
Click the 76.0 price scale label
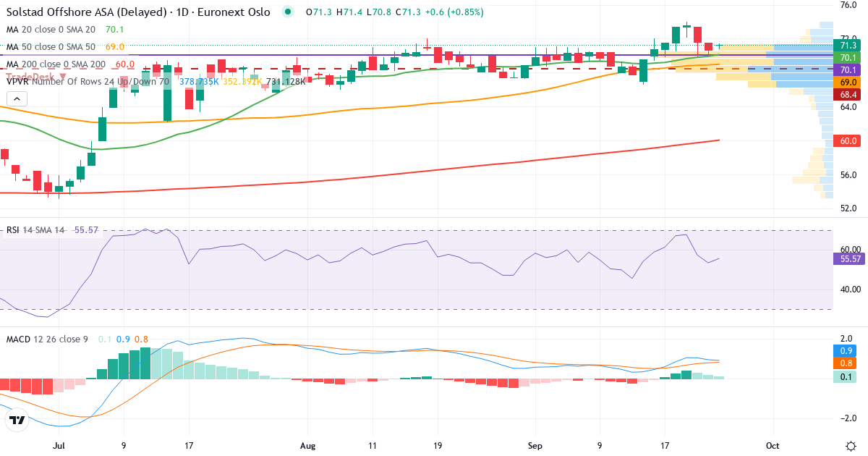tap(848, 5)
